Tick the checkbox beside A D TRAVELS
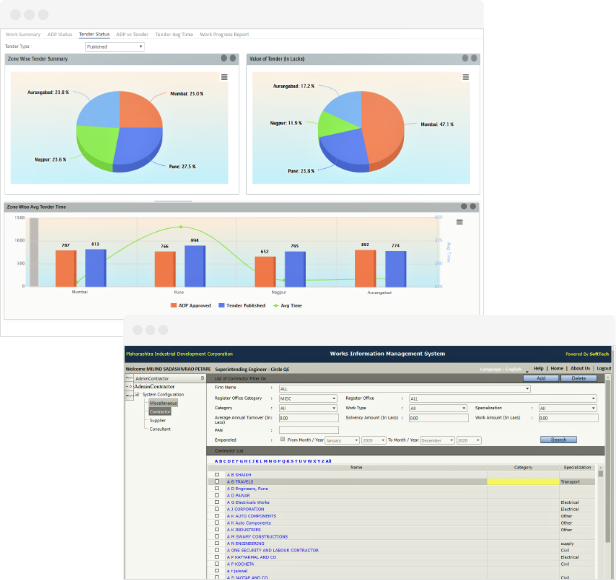 point(217,481)
